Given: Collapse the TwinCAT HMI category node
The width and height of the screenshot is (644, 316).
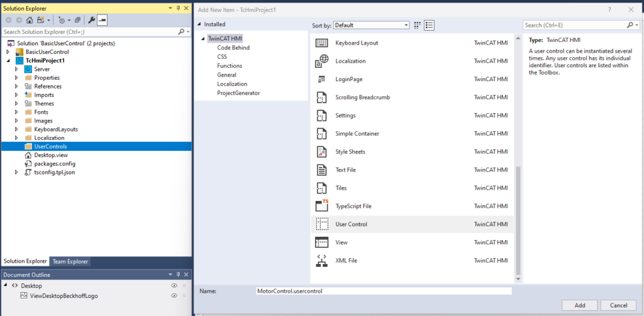Looking at the screenshot, I should tap(203, 38).
